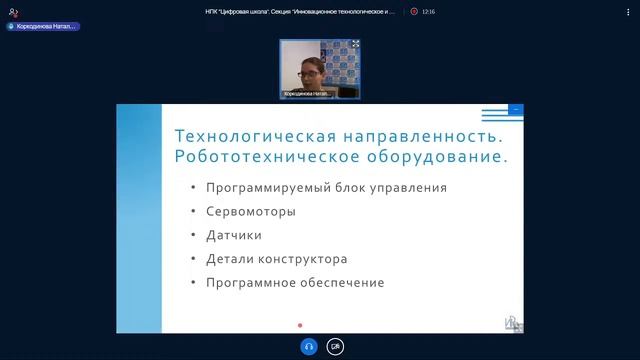
Task: Click the text Робототехническое оборудование
Action: [341, 156]
